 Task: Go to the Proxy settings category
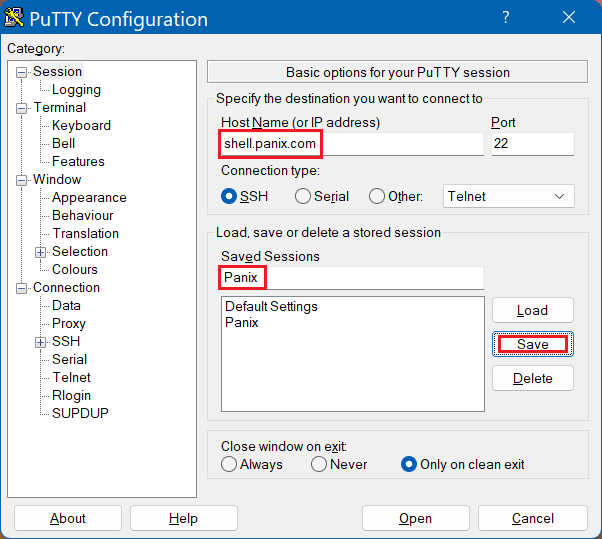tap(69, 324)
